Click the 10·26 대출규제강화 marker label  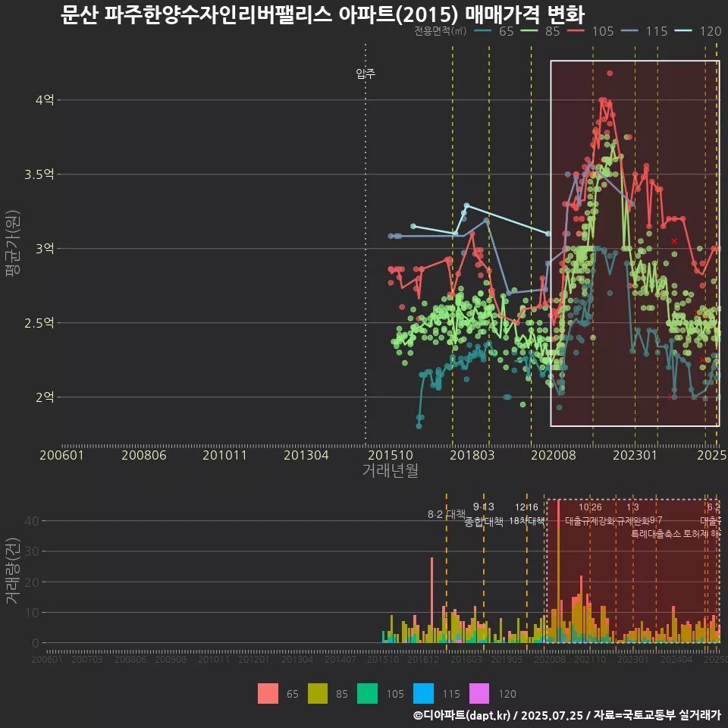590,514
